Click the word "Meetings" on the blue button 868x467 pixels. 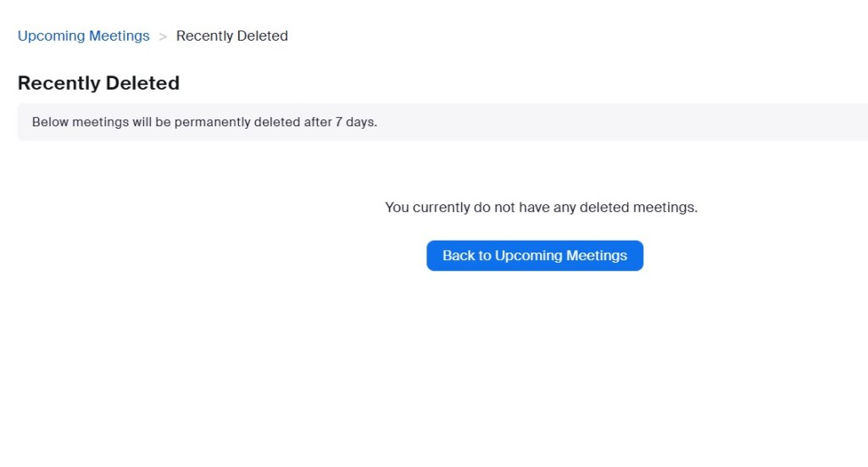pyautogui.click(x=596, y=255)
